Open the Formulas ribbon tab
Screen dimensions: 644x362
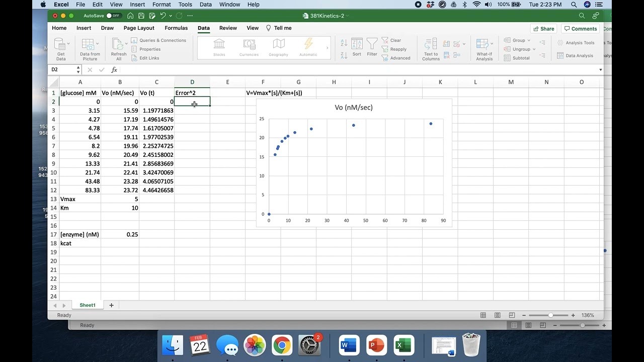point(176,28)
